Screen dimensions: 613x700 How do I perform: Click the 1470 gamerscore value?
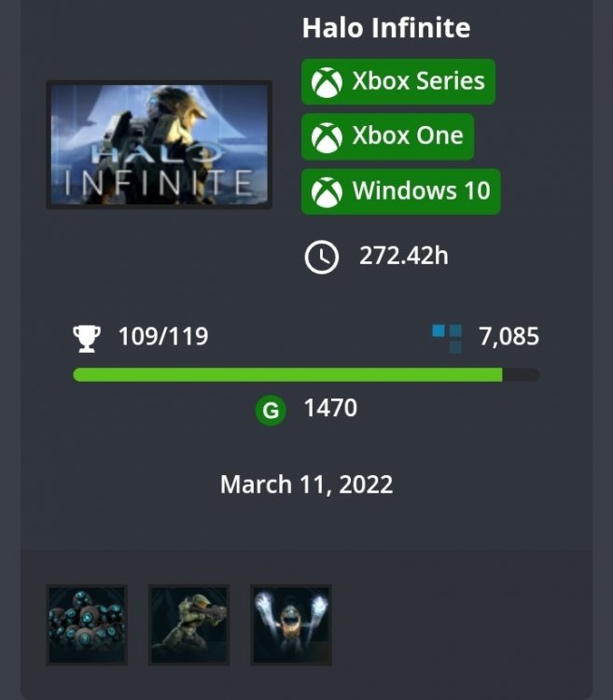[x=330, y=408]
